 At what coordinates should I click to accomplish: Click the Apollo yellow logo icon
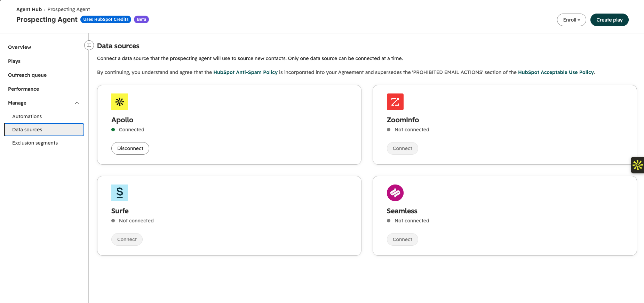click(x=120, y=102)
